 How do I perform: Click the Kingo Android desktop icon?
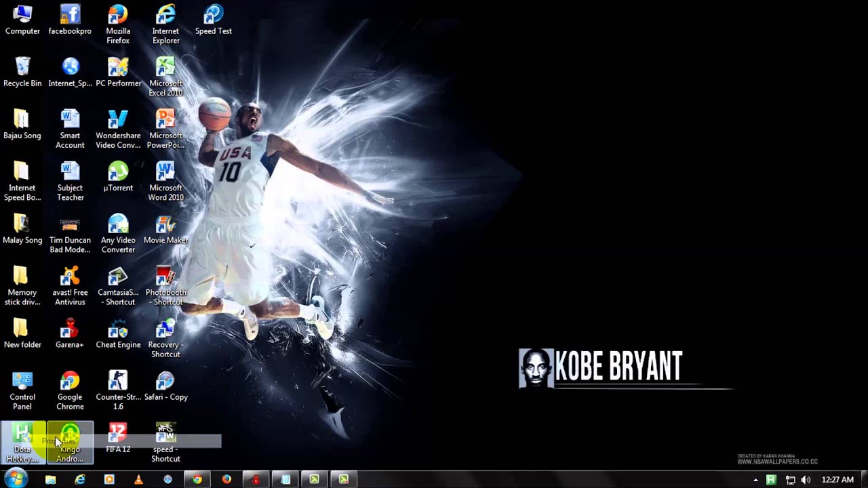pyautogui.click(x=70, y=443)
